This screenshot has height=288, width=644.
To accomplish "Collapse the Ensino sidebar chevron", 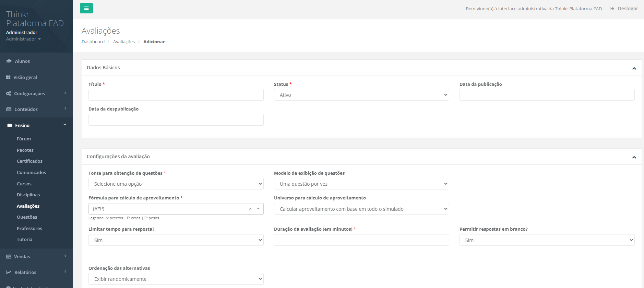I will (x=65, y=125).
